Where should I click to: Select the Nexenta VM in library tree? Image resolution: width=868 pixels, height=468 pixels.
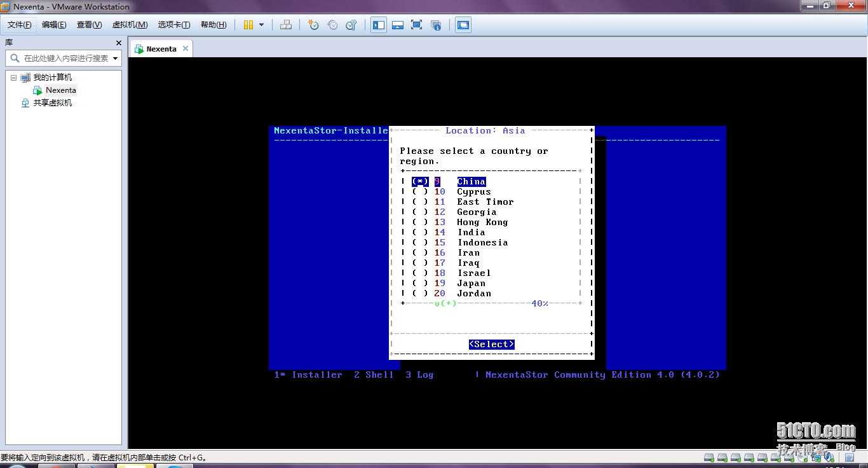61,90
